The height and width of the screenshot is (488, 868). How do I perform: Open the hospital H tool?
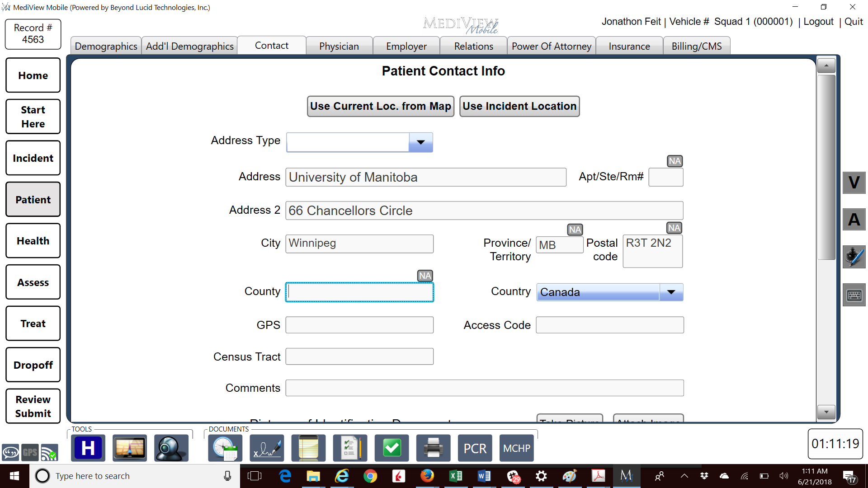click(x=88, y=448)
